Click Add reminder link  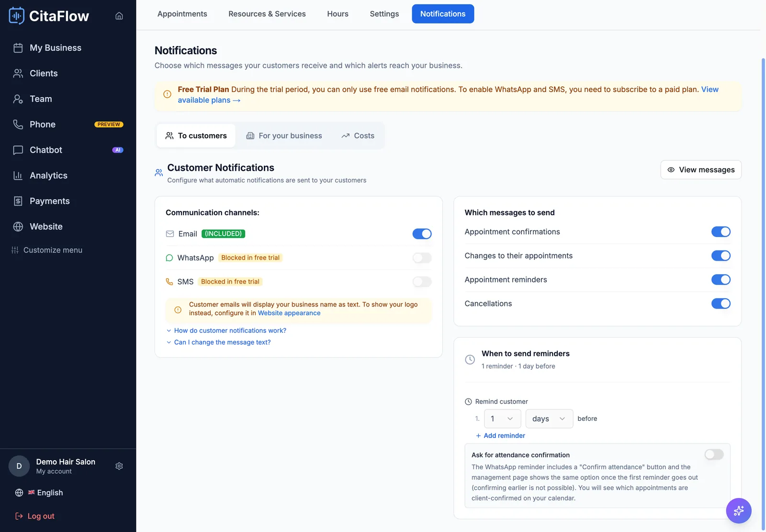pos(500,436)
